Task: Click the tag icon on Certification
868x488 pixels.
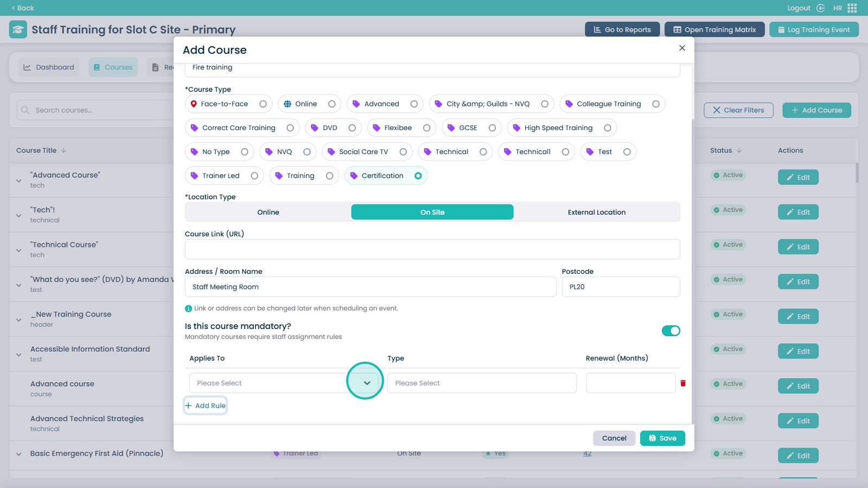Action: pos(354,176)
